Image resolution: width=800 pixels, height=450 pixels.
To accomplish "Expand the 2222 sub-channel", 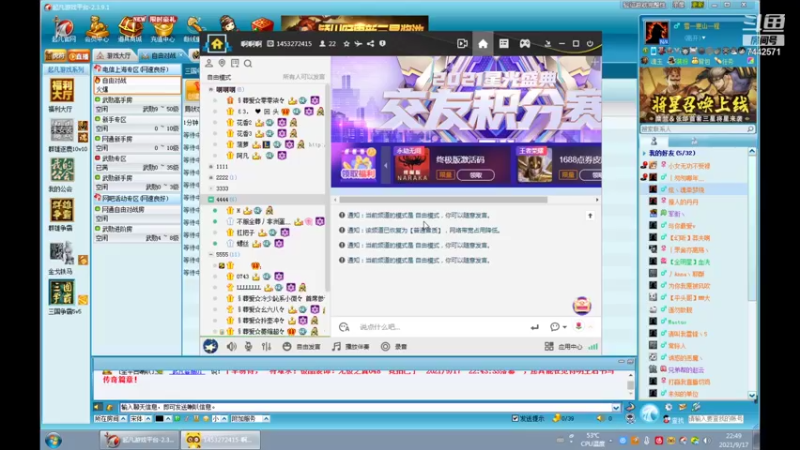I will tap(211, 178).
